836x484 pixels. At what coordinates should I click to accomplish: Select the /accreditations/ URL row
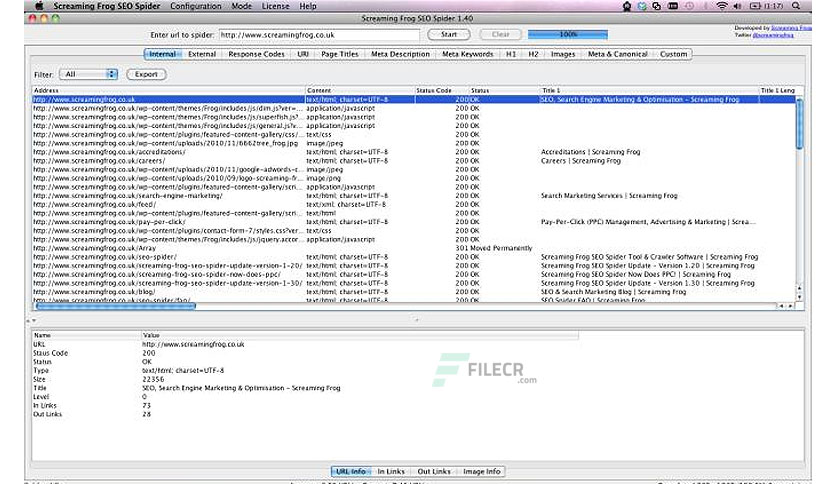414,152
